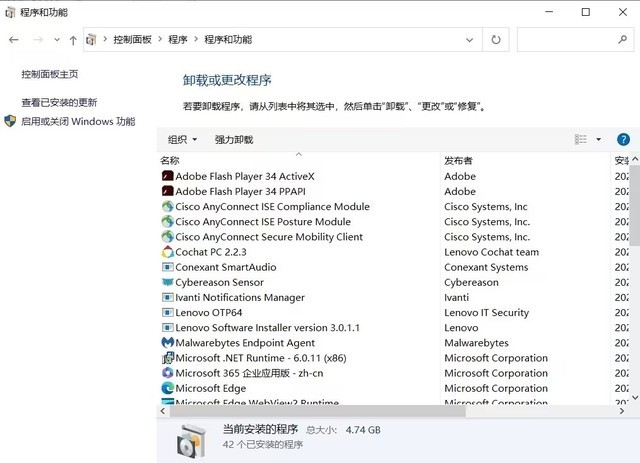Screen dimensions: 640x463
Task: Click the 程序和功能 breadcrumb
Action: 228,40
